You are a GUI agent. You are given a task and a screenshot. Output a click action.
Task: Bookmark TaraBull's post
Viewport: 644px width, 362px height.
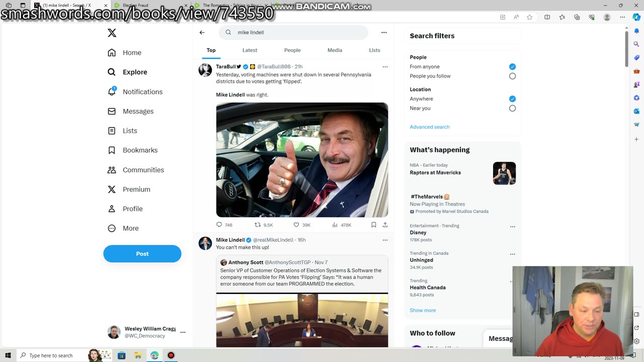(373, 225)
